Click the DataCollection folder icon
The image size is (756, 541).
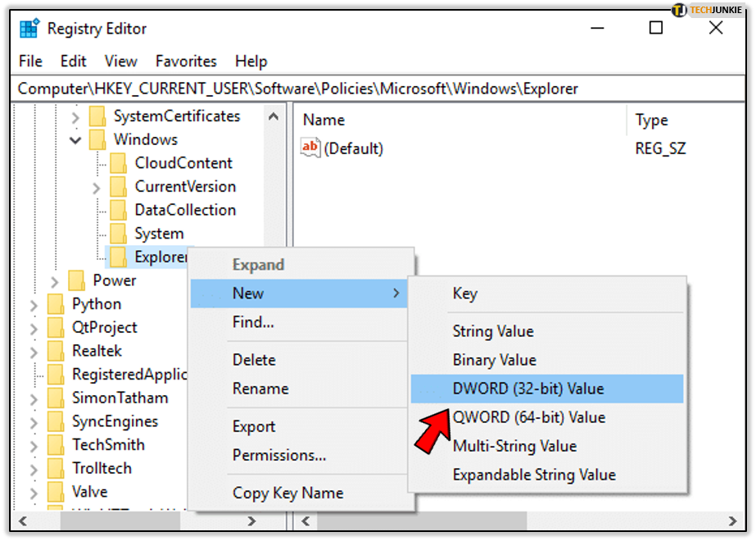[x=118, y=210]
